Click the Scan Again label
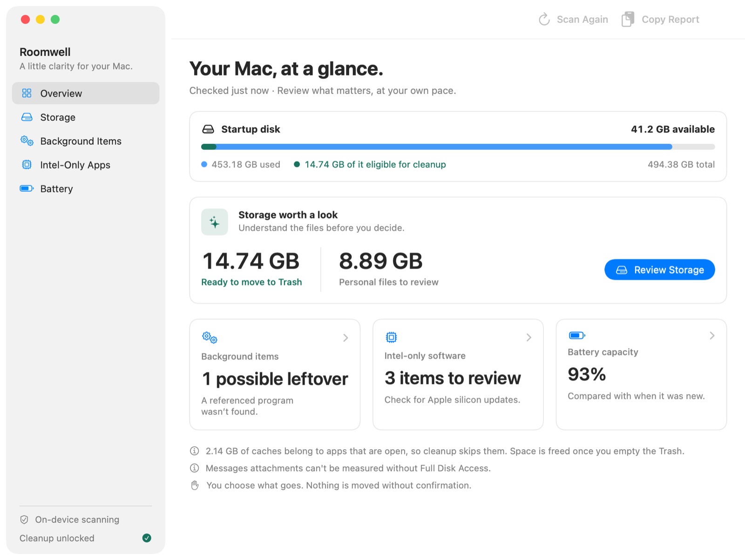The image size is (745, 560). (x=582, y=19)
